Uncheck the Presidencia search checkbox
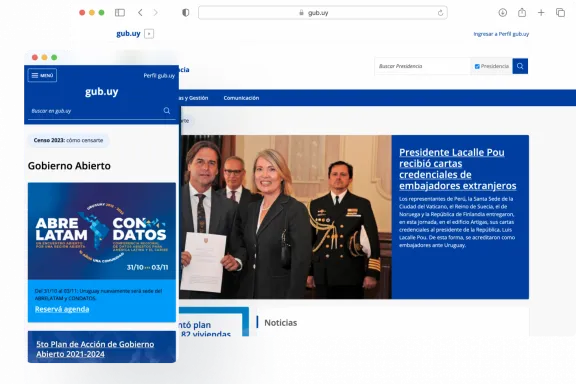Screen dimensions: 576x384 tap(477, 67)
